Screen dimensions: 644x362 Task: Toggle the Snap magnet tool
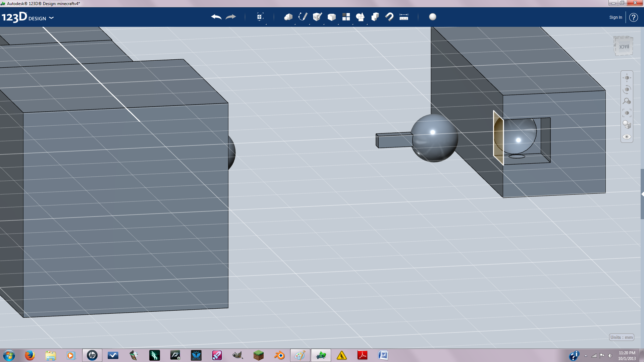click(389, 17)
